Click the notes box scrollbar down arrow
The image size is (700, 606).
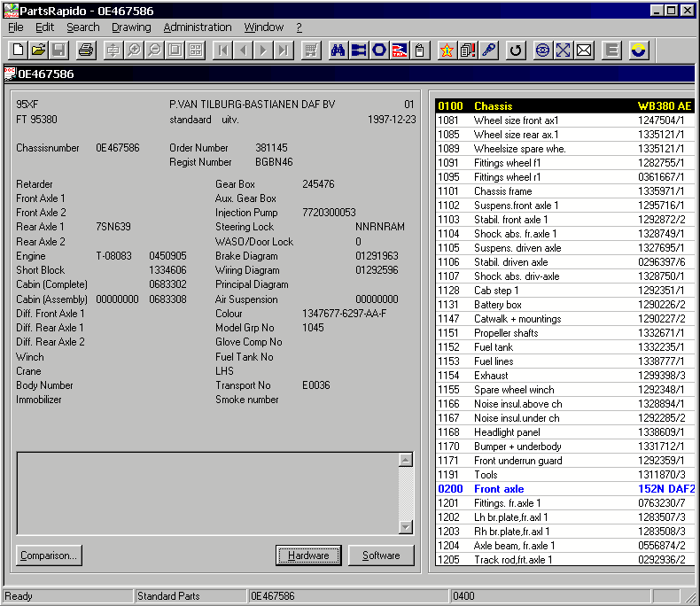coord(405,527)
